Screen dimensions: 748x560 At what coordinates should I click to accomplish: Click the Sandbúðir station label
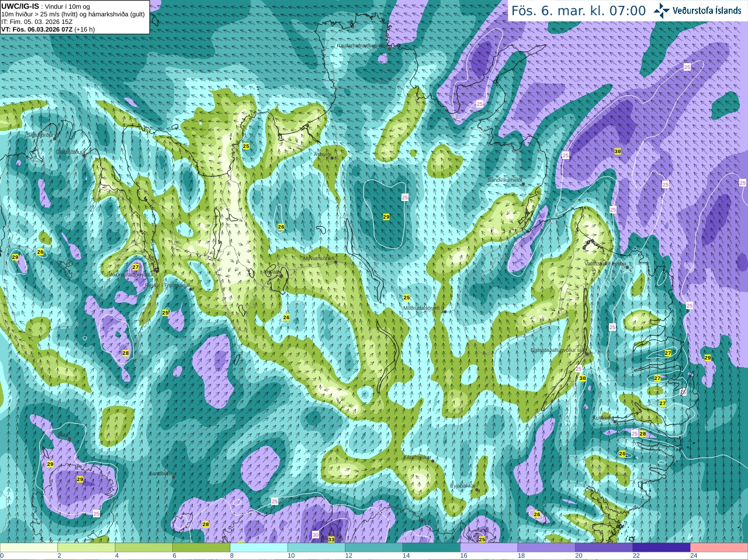(x=161, y=473)
